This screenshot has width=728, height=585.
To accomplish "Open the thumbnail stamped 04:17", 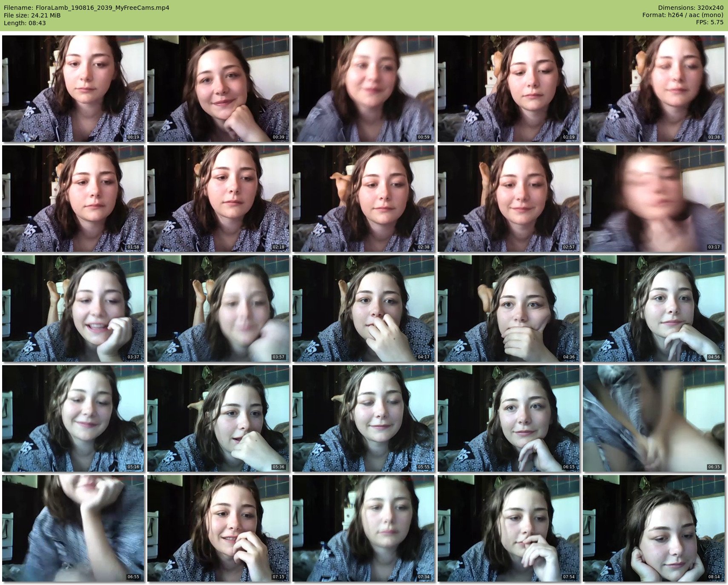I will tap(363, 308).
